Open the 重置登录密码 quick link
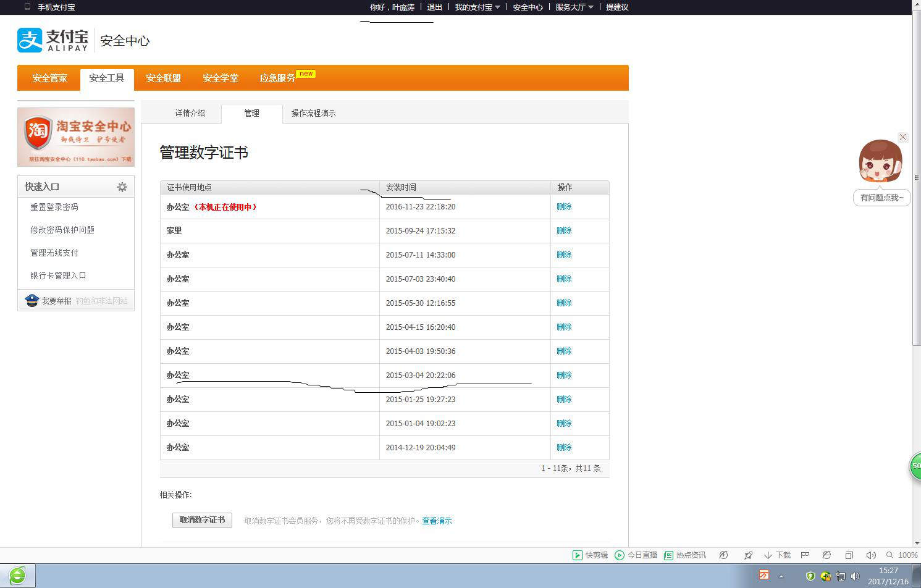Screen dimensions: 921x588 [54, 207]
